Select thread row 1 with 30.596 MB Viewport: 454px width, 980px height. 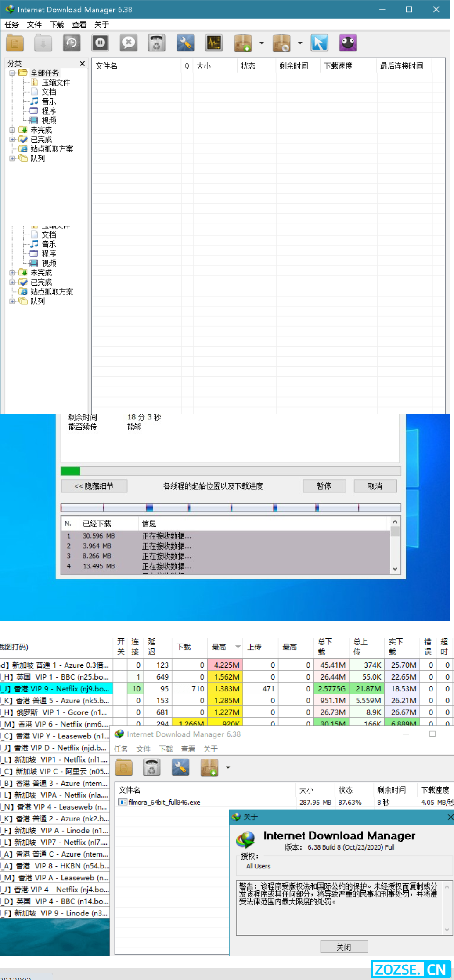225,536
